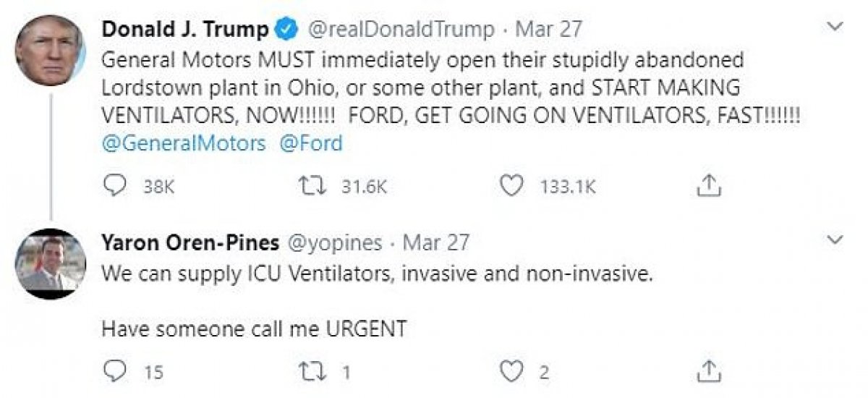Share Yaron Oren-Pines' reply tweet

pyautogui.click(x=709, y=371)
